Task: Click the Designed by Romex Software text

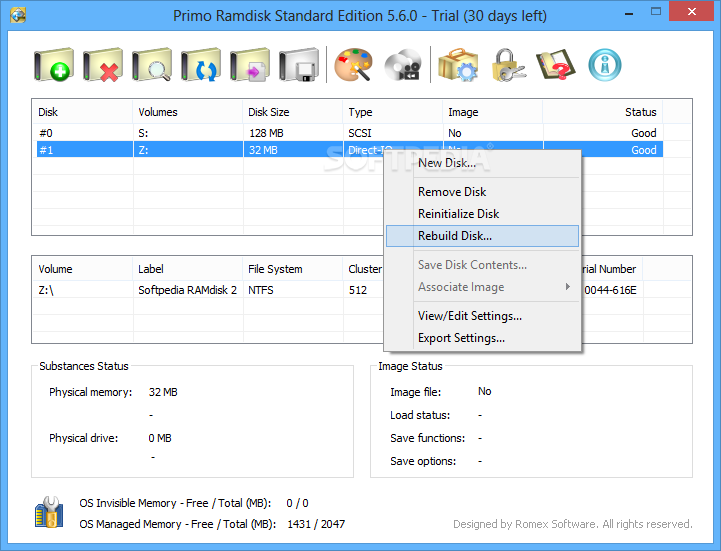Action: click(x=572, y=524)
